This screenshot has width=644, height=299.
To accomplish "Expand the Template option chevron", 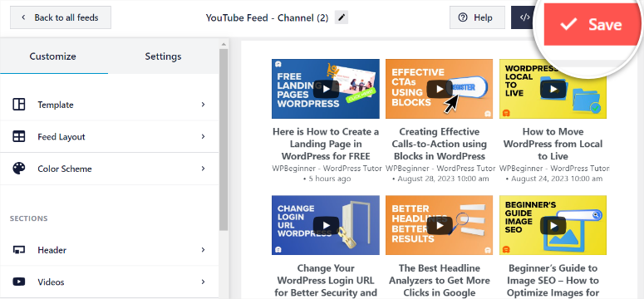I will tap(203, 105).
